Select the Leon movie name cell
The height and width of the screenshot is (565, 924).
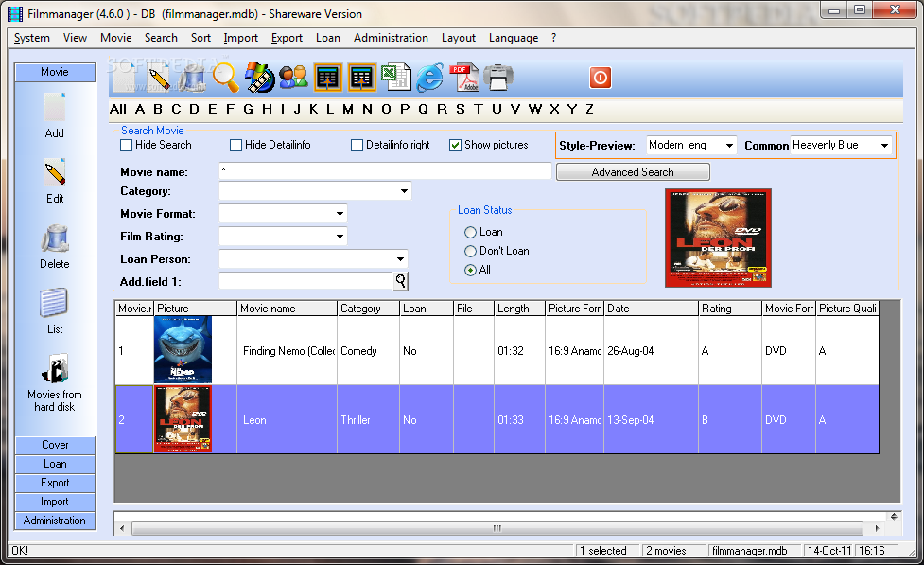pos(287,420)
